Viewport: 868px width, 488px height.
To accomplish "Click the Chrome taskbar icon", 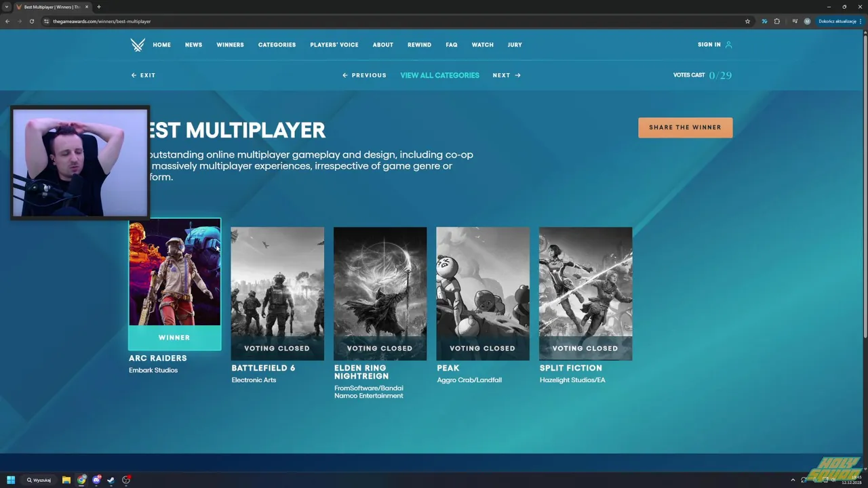I will point(81,480).
